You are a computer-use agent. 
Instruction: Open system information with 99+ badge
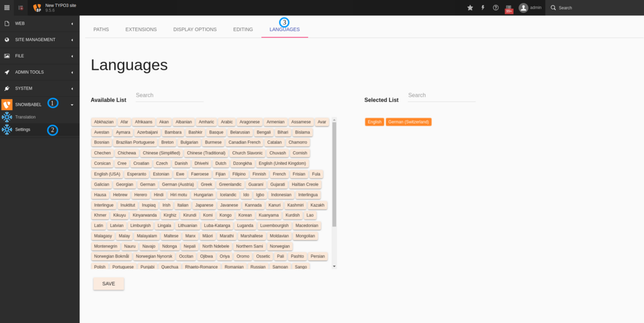[509, 8]
